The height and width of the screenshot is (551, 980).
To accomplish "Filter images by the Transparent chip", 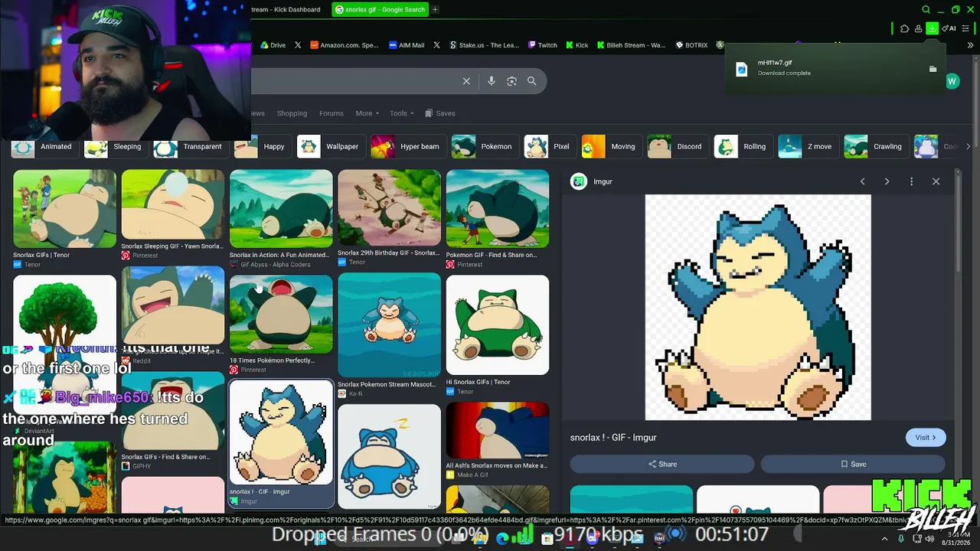I will coord(190,146).
